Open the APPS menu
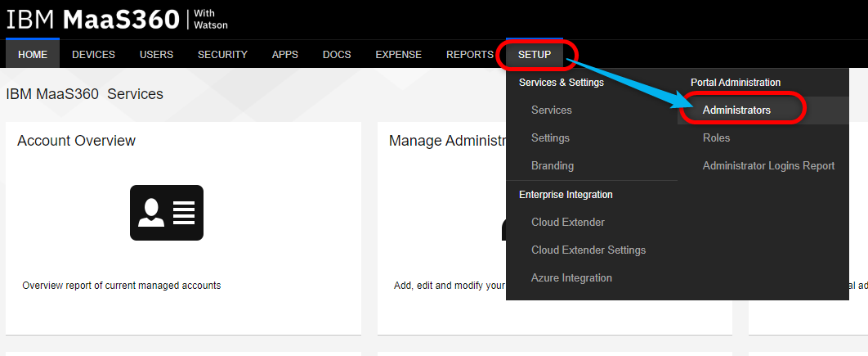 (x=285, y=54)
